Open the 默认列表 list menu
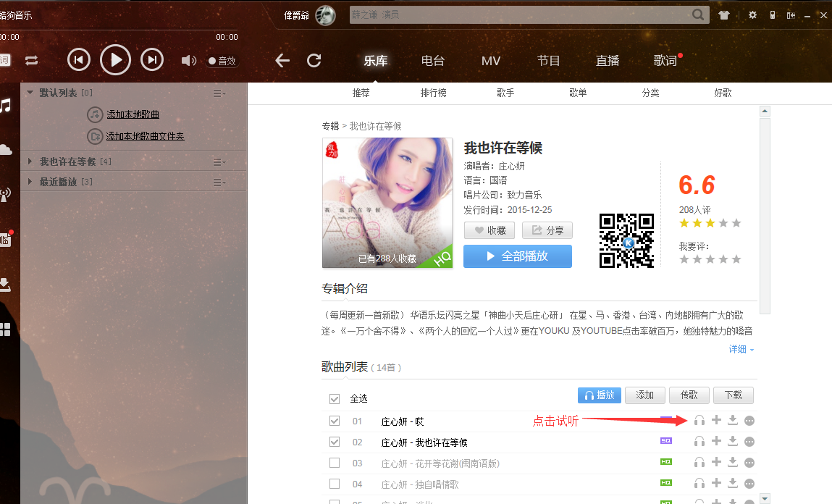Image resolution: width=832 pixels, height=504 pixels. 219,93
